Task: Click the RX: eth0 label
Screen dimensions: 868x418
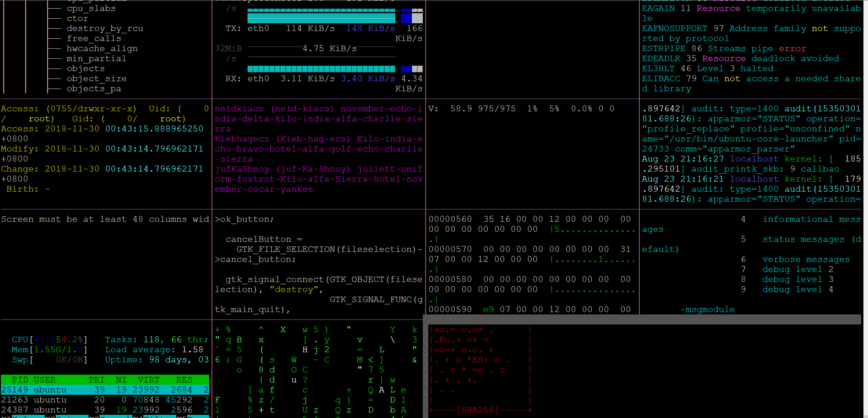Action: tap(247, 78)
